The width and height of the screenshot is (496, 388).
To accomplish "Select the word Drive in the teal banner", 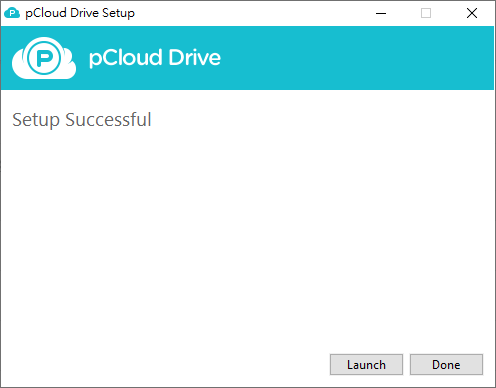I will click(x=194, y=57).
